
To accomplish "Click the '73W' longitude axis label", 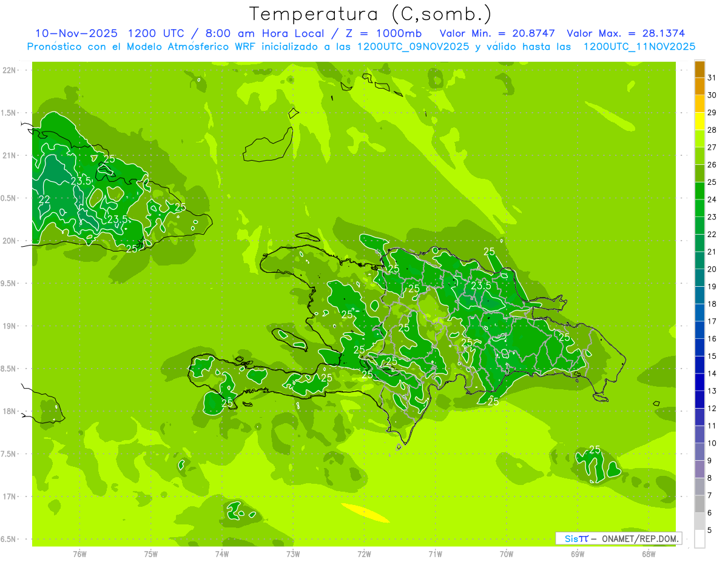I will 293,554.
